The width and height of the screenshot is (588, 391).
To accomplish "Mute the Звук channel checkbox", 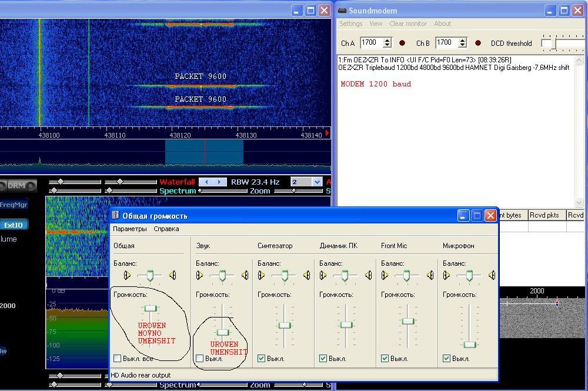I will coord(200,358).
